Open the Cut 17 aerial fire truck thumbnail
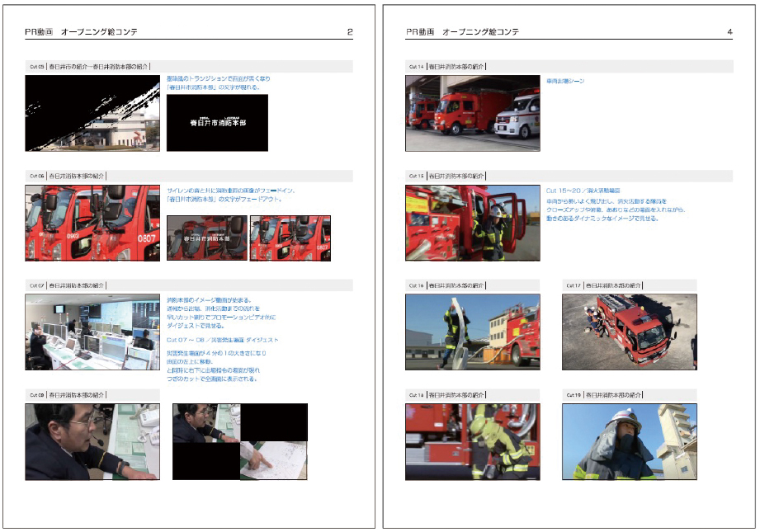This screenshot has width=760, height=532. [x=629, y=331]
